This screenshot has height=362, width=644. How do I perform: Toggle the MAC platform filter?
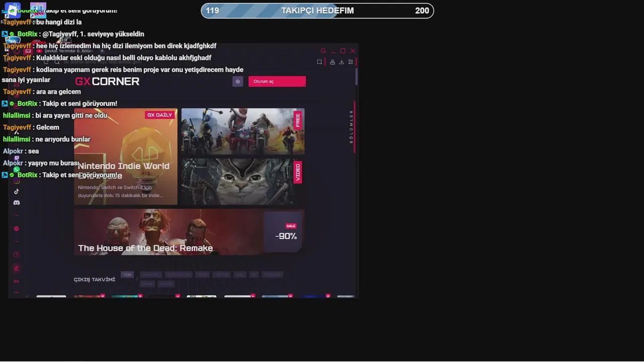240,275
